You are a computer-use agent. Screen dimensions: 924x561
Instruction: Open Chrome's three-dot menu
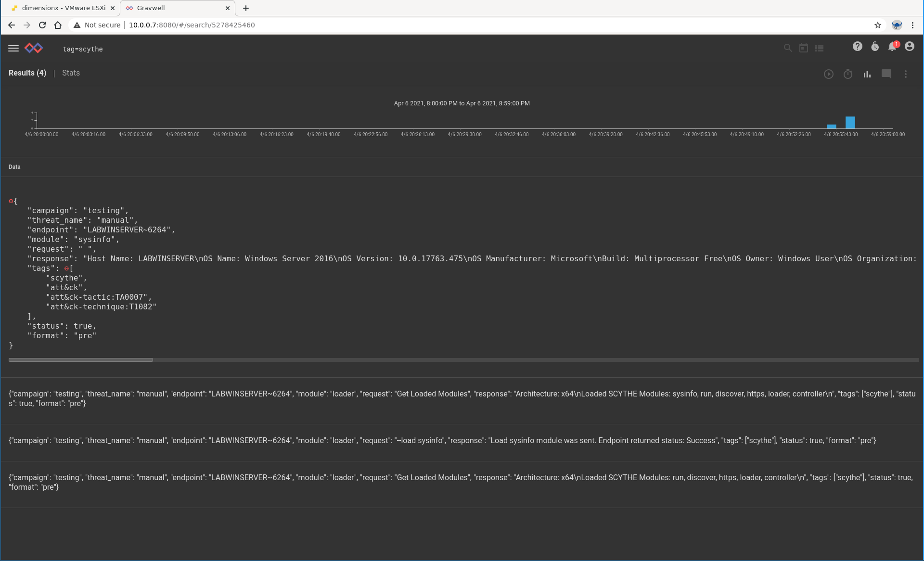[x=912, y=25]
